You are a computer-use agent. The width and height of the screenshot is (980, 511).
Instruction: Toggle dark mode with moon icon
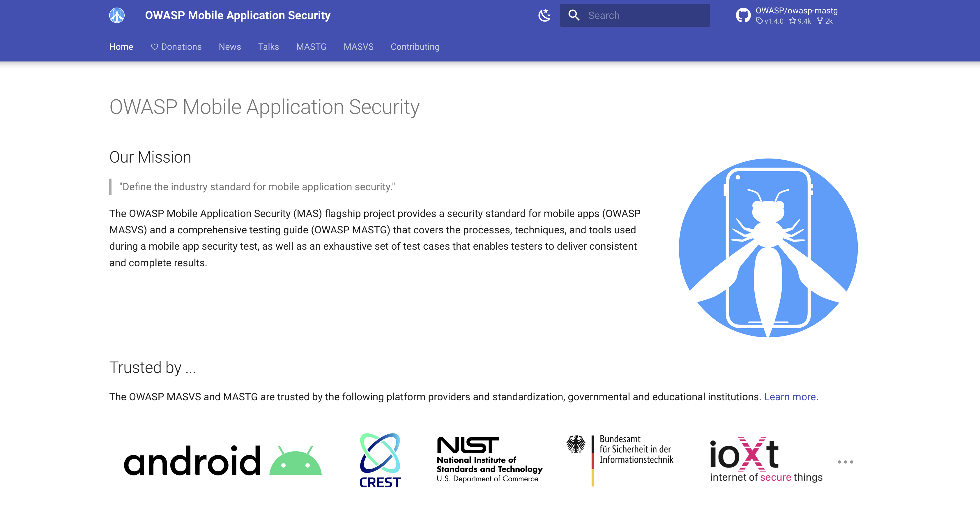544,15
